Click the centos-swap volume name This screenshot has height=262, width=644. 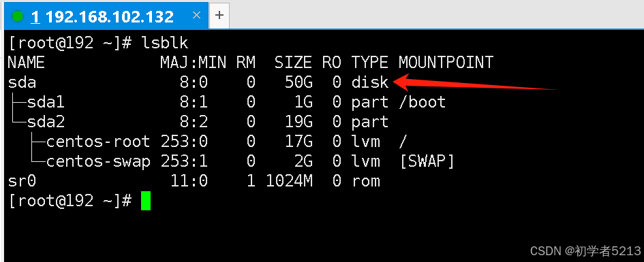[97, 161]
